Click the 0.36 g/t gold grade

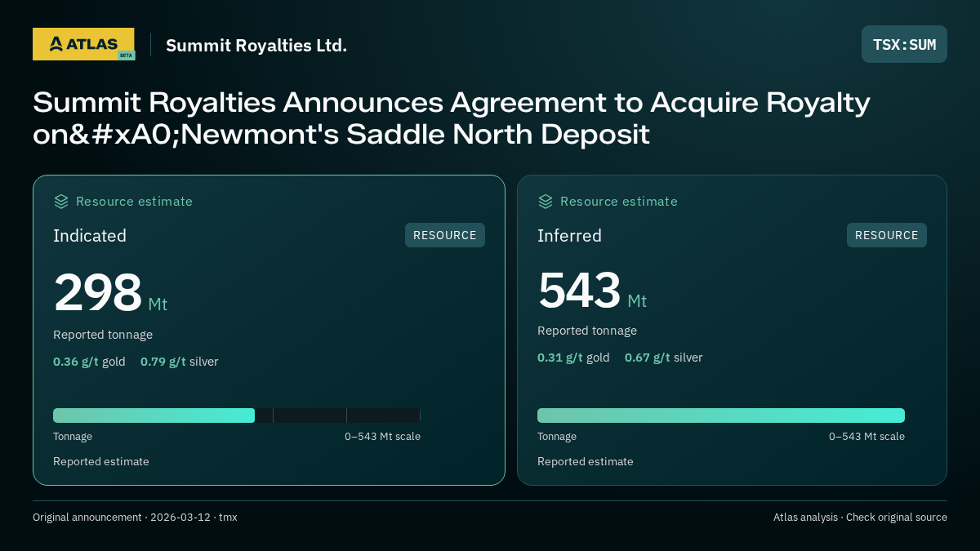[x=89, y=362]
